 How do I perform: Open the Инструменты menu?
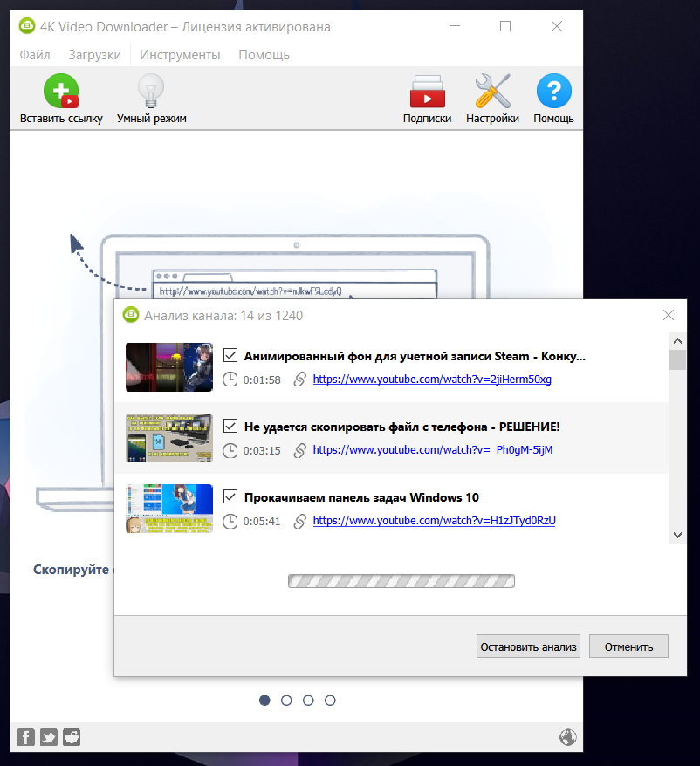click(180, 55)
